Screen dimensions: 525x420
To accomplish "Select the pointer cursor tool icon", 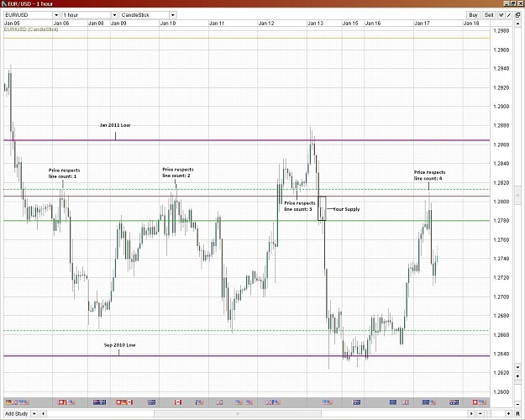I will click(x=501, y=15).
